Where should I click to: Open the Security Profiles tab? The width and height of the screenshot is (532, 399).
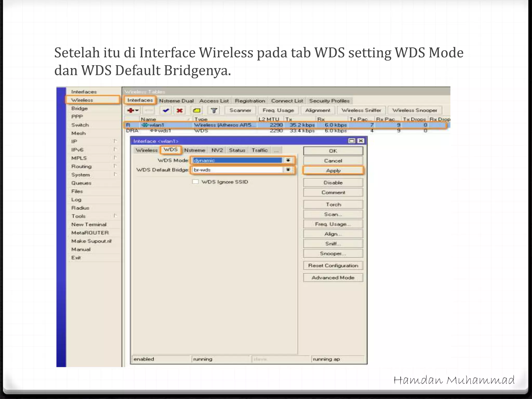click(x=329, y=101)
